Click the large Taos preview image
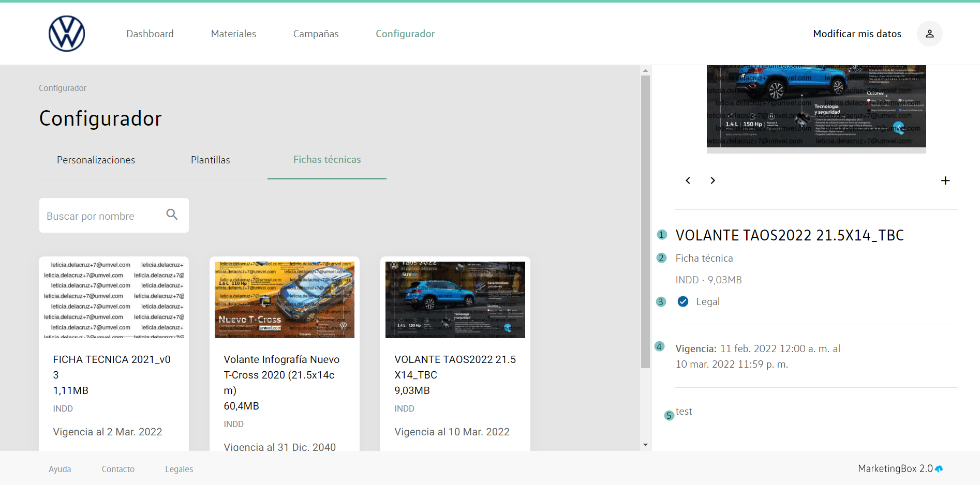This screenshot has width=980, height=485. pos(816,107)
